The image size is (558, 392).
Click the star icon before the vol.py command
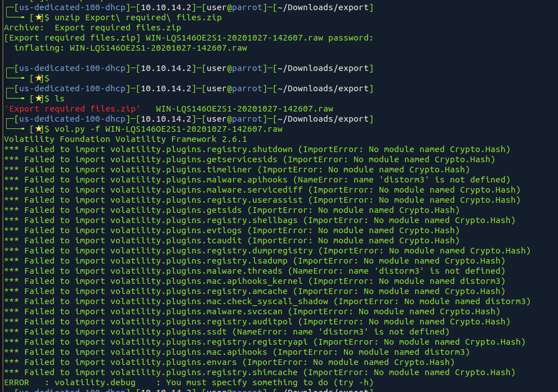pos(39,129)
